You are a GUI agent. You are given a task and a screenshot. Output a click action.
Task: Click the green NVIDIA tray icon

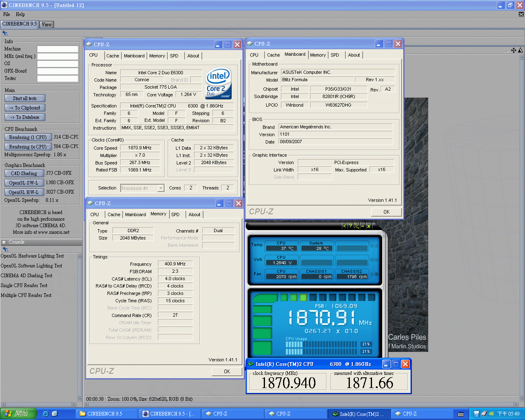(x=491, y=414)
